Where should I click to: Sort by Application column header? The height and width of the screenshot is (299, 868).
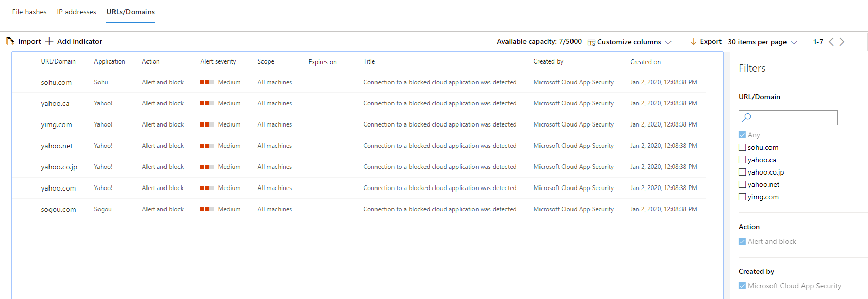(109, 61)
